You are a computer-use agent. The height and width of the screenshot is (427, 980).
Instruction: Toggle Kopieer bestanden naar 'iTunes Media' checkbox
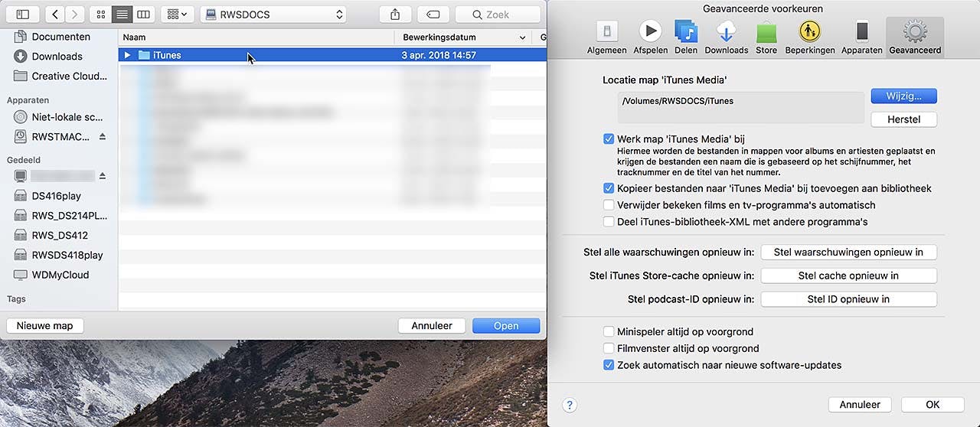click(x=609, y=188)
